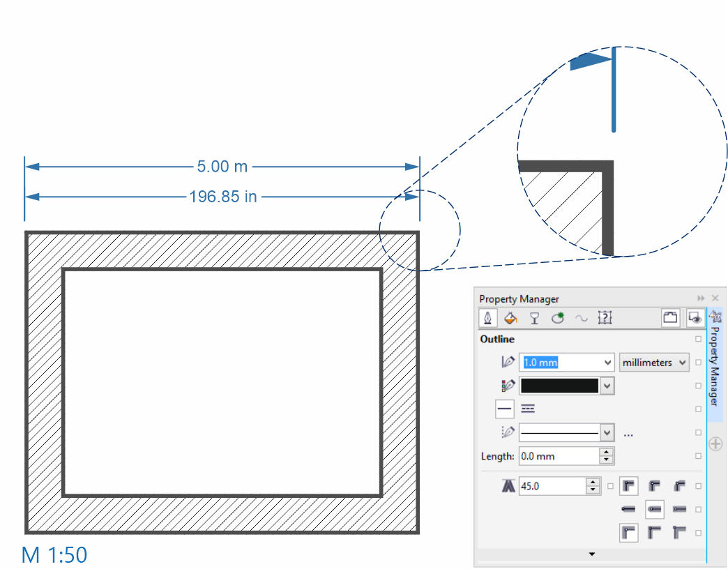Toggle the square indicator on Outline header row
Viewport: 728px width, 569px height.
click(x=698, y=339)
